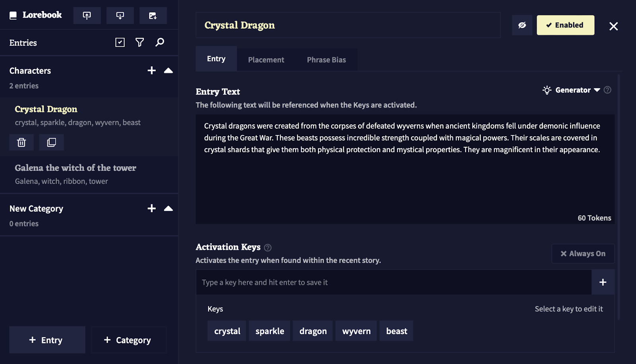636x364 pixels.
Task: Click the activation key input field
Action: 394,283
